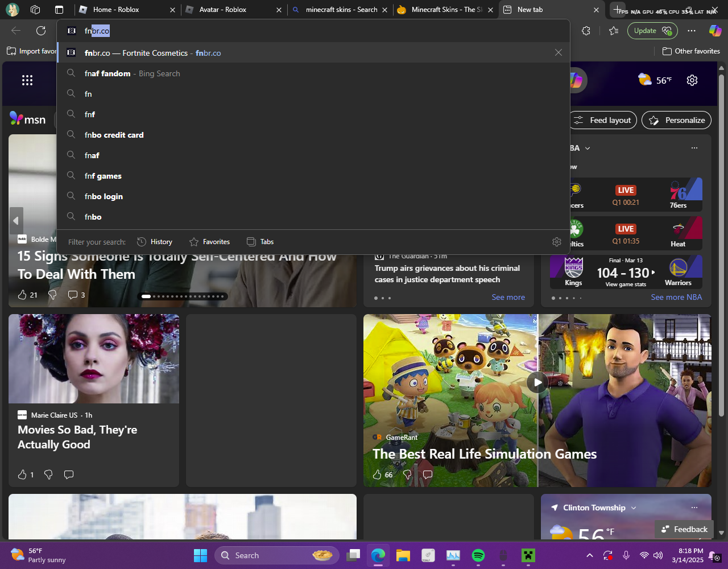Viewport: 728px width, 569px height.
Task: Click the See more NBA link
Action: click(x=676, y=297)
